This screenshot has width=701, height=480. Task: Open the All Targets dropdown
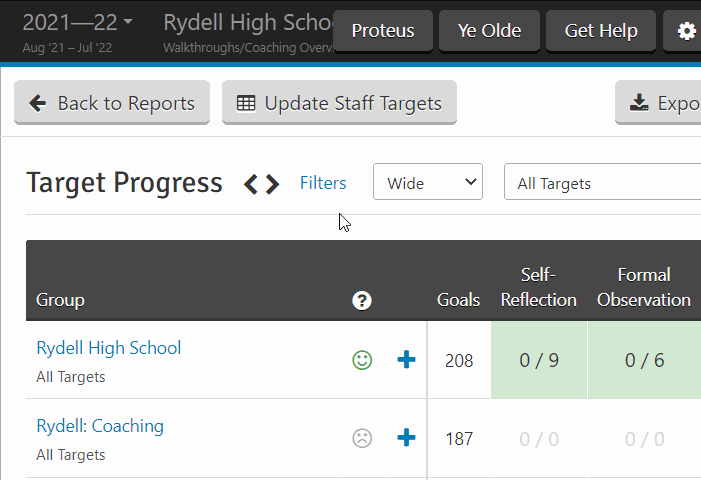(x=602, y=182)
